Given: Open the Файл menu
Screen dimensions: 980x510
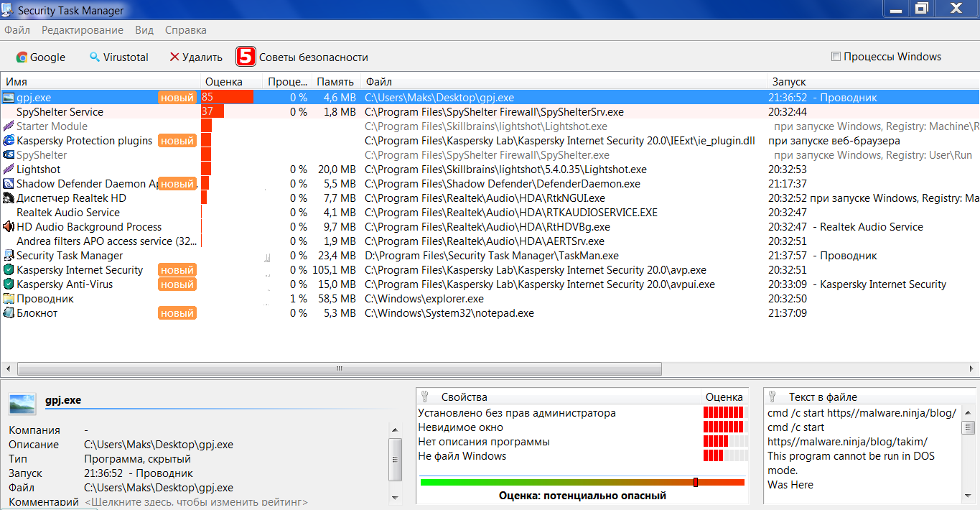Looking at the screenshot, I should coord(17,30).
